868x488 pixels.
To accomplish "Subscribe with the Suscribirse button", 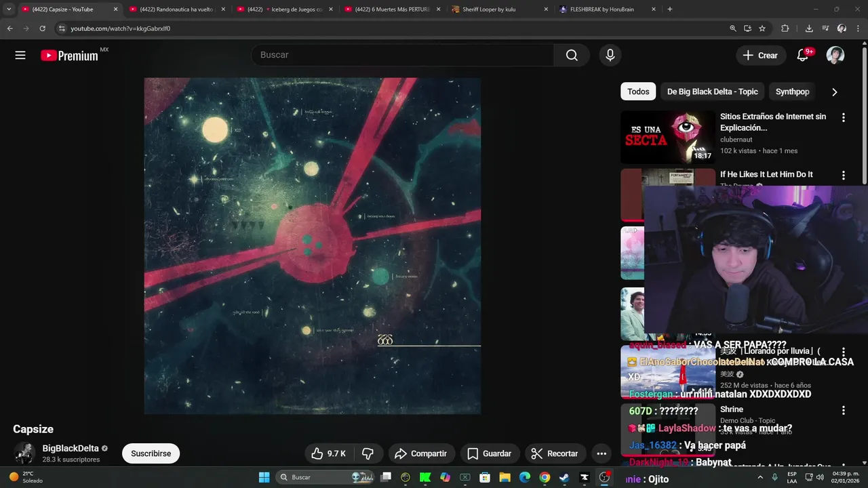I will coord(151,453).
